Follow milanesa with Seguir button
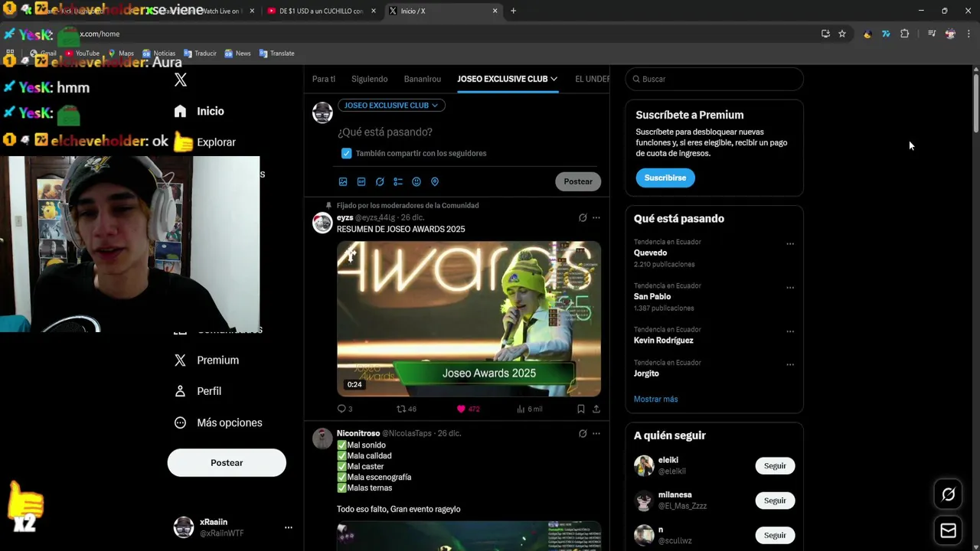 click(x=775, y=500)
